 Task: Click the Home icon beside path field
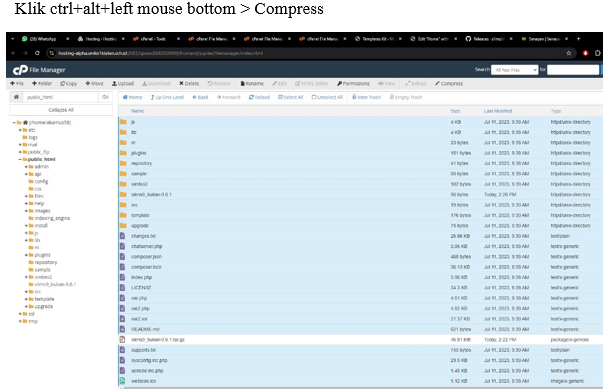pyautogui.click(x=16, y=97)
